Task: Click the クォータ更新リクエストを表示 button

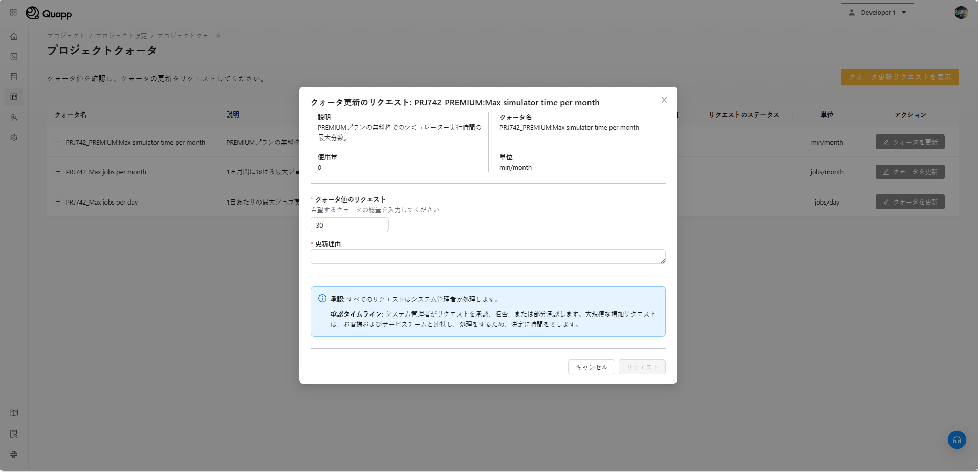Action: coord(899,76)
